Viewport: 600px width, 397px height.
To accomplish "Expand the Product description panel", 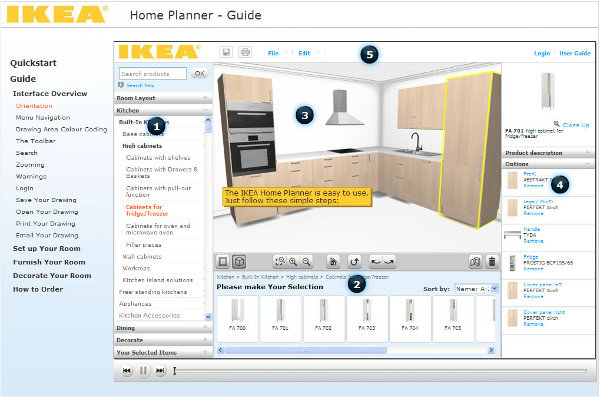I will tap(548, 153).
